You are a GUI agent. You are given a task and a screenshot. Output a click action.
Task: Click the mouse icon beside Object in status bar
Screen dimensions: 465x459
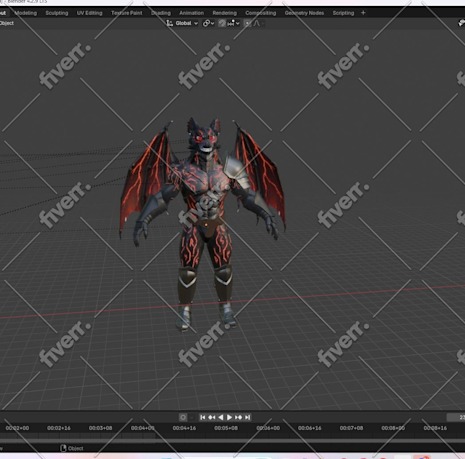pyautogui.click(x=63, y=448)
